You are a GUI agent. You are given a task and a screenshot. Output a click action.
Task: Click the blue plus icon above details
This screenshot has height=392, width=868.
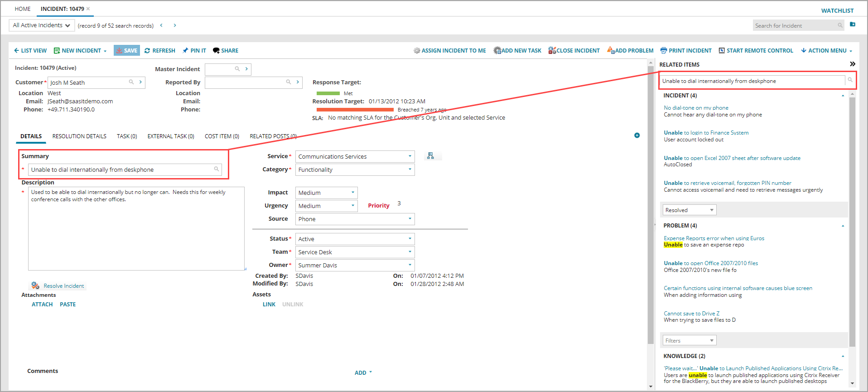click(637, 136)
